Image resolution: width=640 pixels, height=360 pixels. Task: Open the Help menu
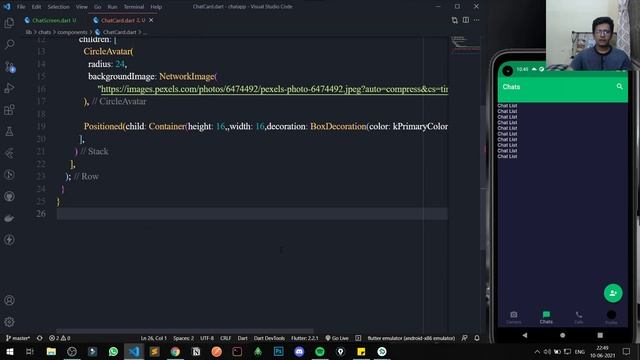156,7
